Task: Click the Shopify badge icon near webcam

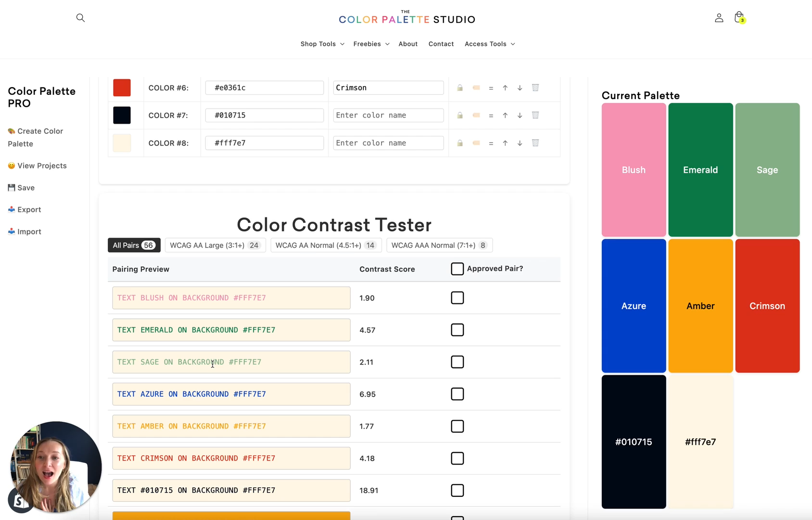Action: 19,501
